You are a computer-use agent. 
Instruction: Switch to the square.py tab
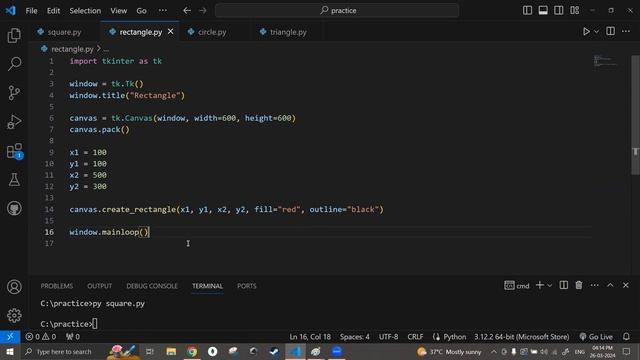[64, 32]
